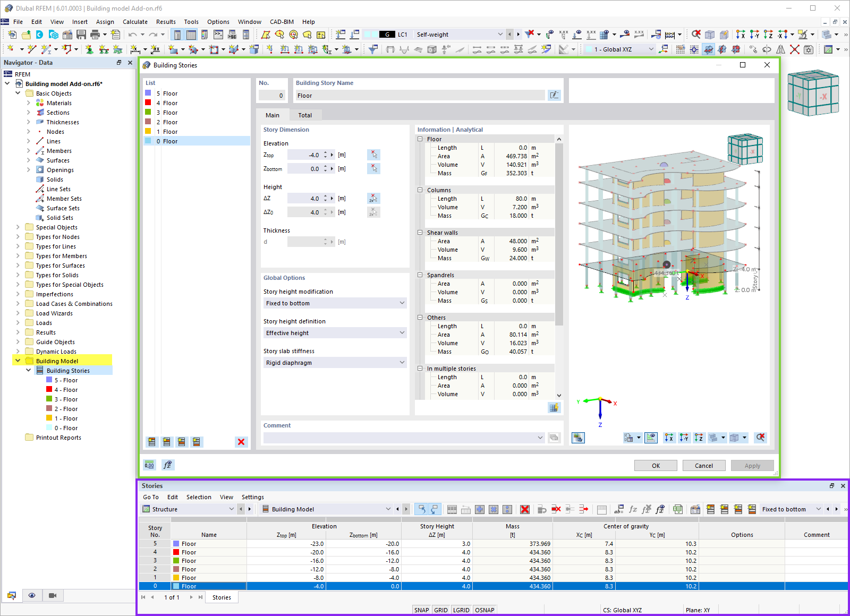
Task: Select the Export to Excel icon in Stories toolbar
Action: (x=678, y=509)
